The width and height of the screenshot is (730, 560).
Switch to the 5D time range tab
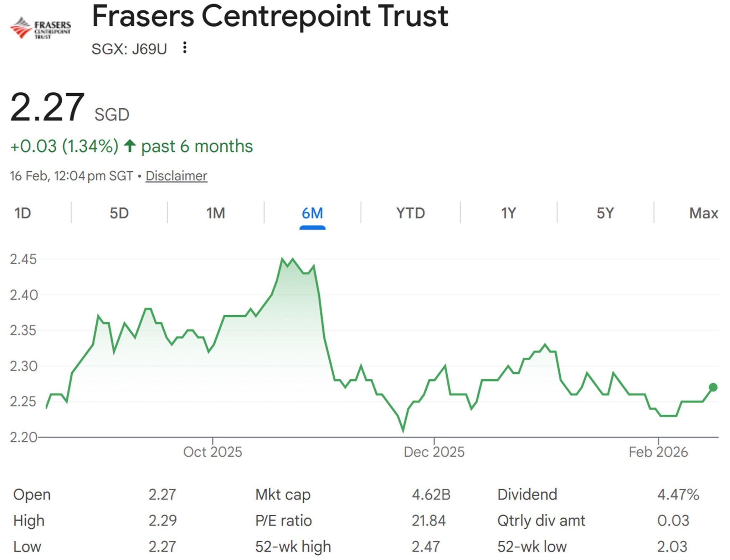click(119, 213)
